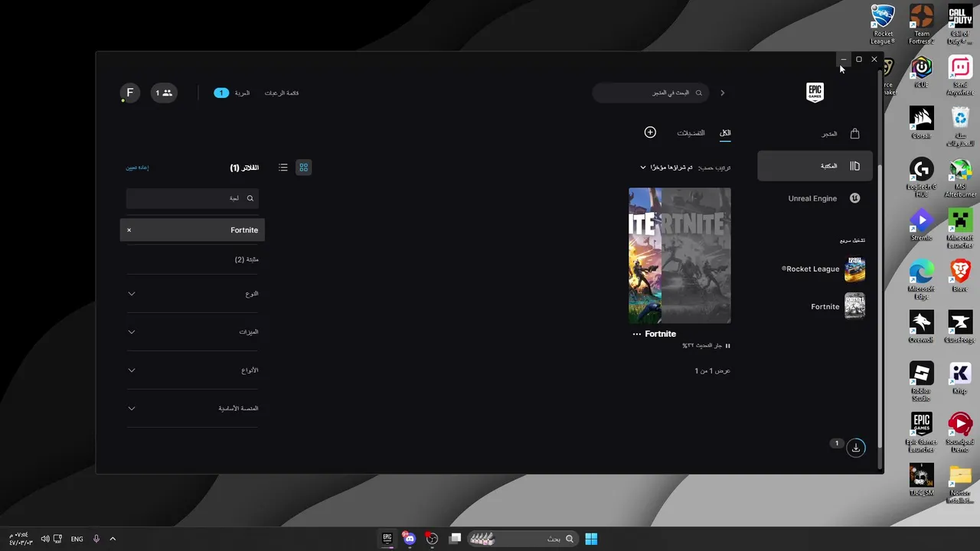Open Fortnite three-dot options menu
The height and width of the screenshot is (551, 980).
coord(637,334)
